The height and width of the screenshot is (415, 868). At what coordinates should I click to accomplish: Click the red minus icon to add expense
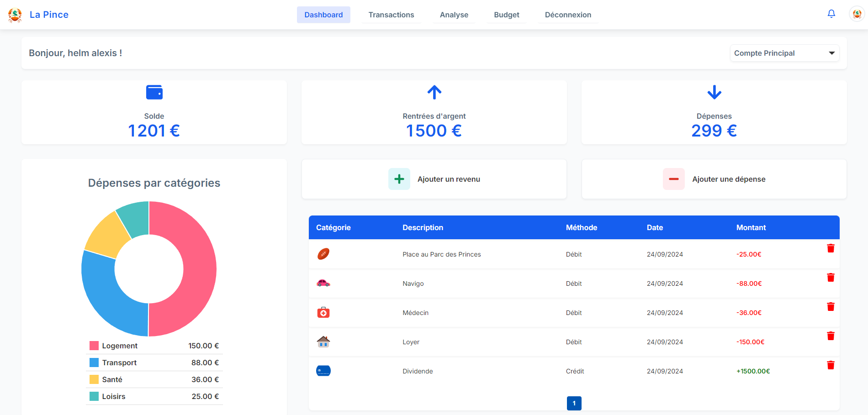674,179
